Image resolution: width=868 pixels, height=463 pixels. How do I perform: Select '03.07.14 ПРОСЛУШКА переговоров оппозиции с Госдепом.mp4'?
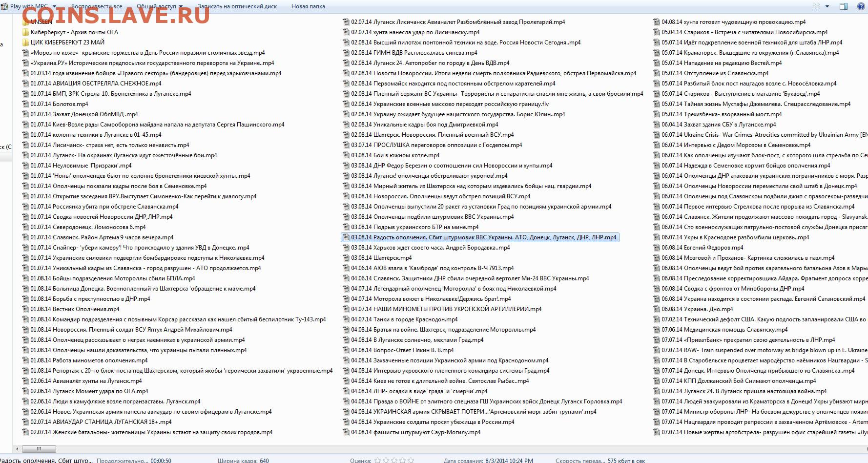tap(433, 145)
